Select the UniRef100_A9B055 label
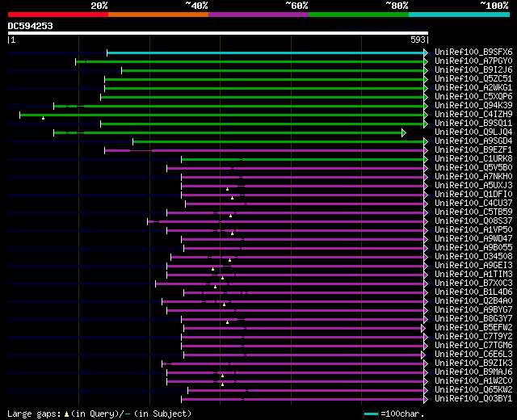 click(473, 248)
